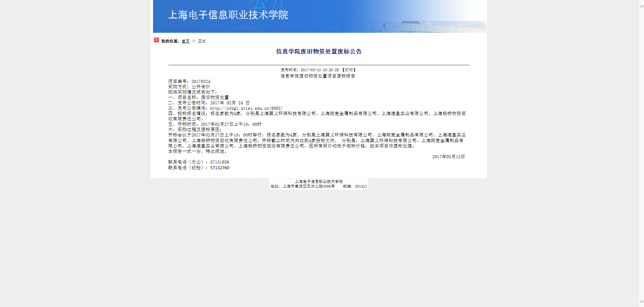The width and height of the screenshot is (644, 307).
Task: Click office phone number 57131859
Action: click(x=220, y=162)
